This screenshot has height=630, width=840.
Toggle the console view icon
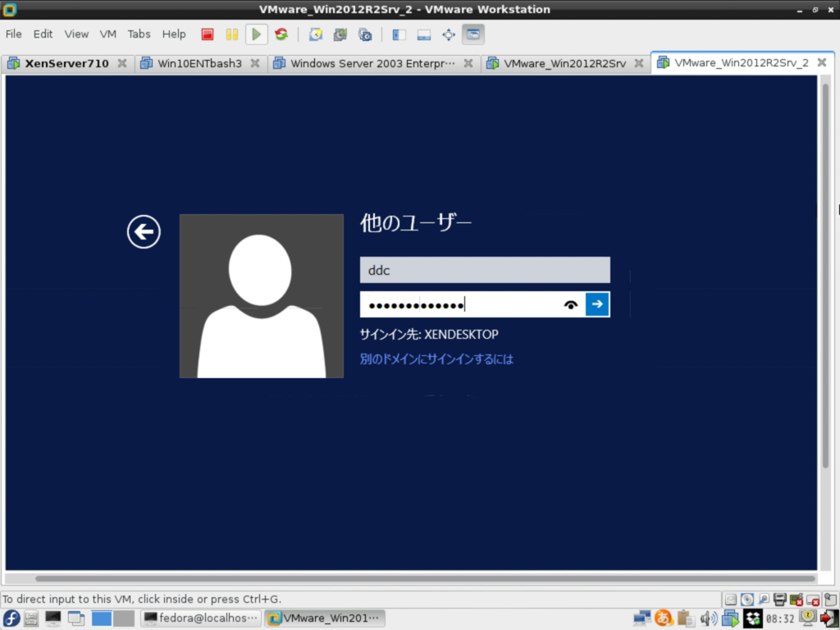tap(473, 34)
